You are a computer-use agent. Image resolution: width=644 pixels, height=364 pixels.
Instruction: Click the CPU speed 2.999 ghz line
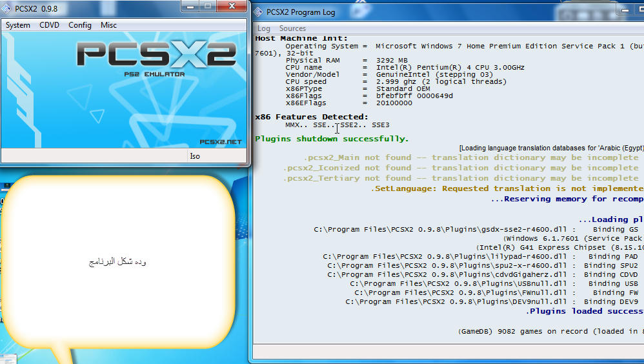[x=396, y=82]
